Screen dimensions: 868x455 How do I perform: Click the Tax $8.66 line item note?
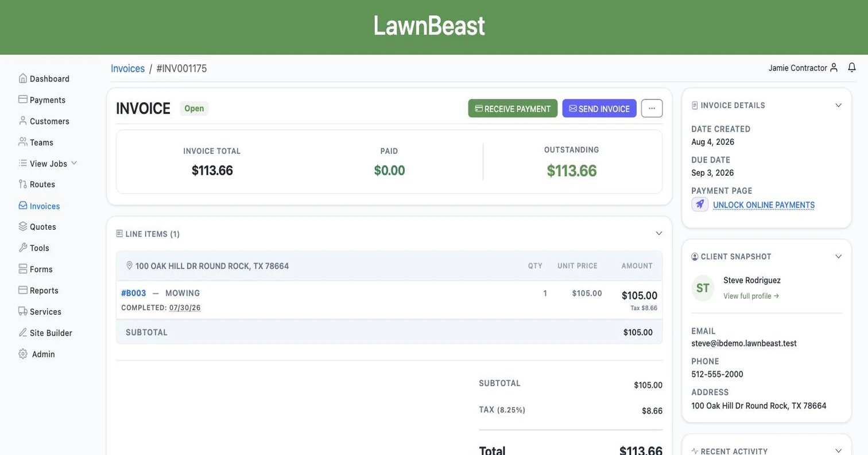tap(644, 308)
